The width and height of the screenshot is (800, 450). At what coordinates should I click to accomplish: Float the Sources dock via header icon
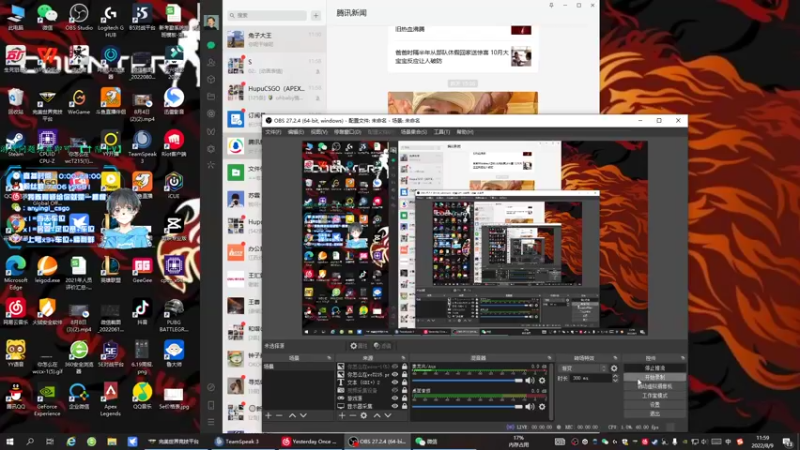pyautogui.click(x=403, y=358)
